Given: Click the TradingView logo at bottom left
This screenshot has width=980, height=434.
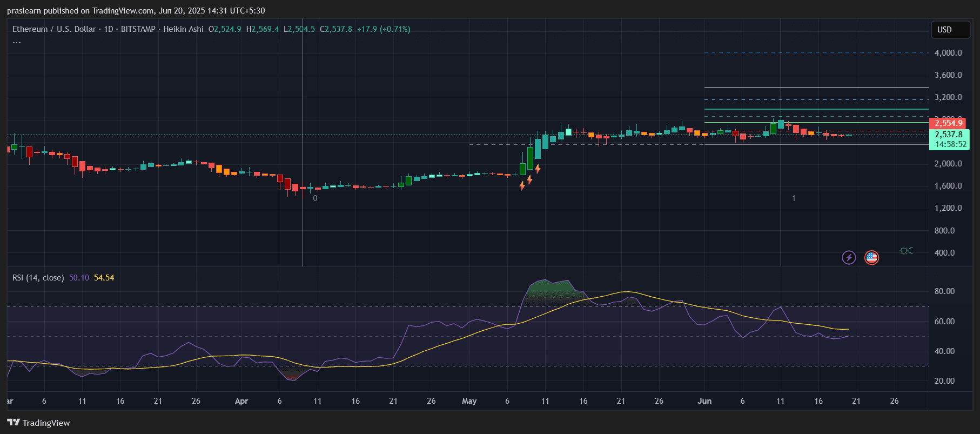Looking at the screenshot, I should 38,423.
